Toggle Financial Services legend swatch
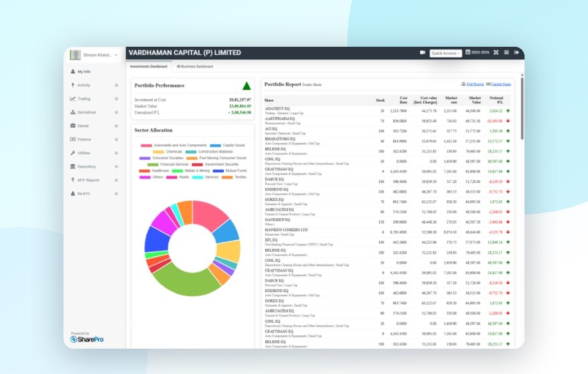 tap(153, 164)
